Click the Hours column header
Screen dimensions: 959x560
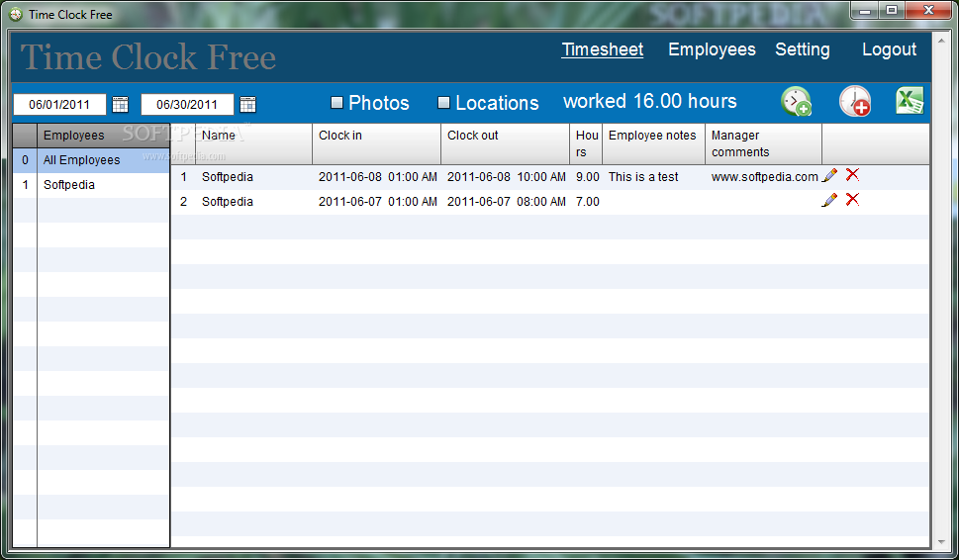pos(586,143)
